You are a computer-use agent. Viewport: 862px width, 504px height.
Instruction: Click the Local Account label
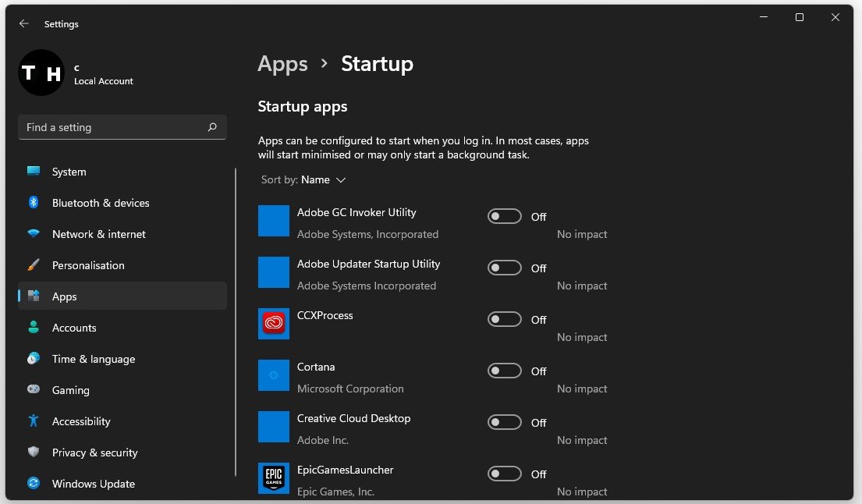point(103,81)
